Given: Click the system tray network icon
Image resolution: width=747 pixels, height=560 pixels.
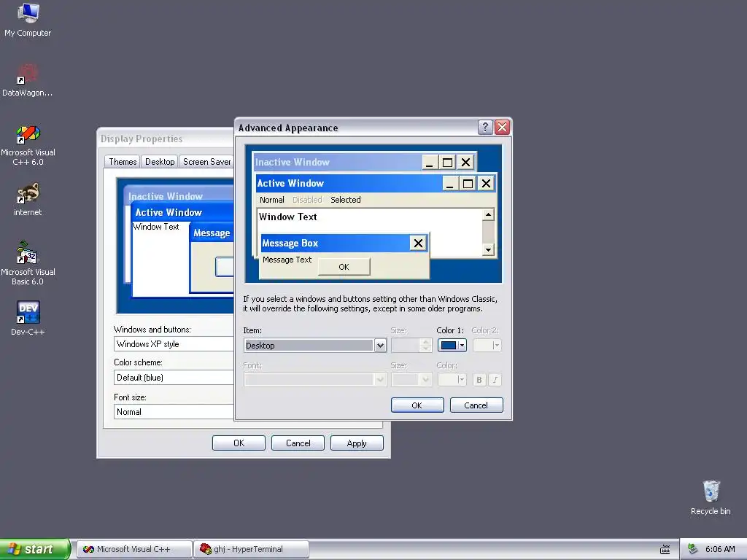Looking at the screenshot, I should click(x=693, y=549).
